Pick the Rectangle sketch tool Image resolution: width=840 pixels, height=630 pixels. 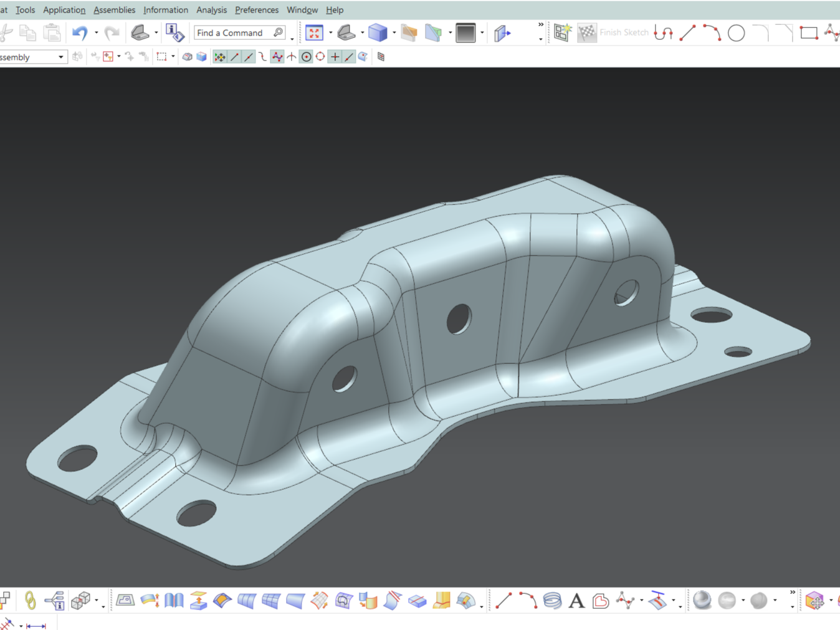point(808,33)
